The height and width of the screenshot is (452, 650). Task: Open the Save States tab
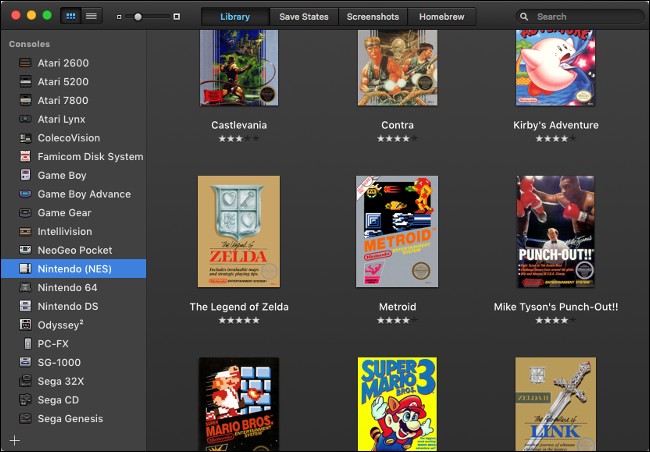(304, 17)
